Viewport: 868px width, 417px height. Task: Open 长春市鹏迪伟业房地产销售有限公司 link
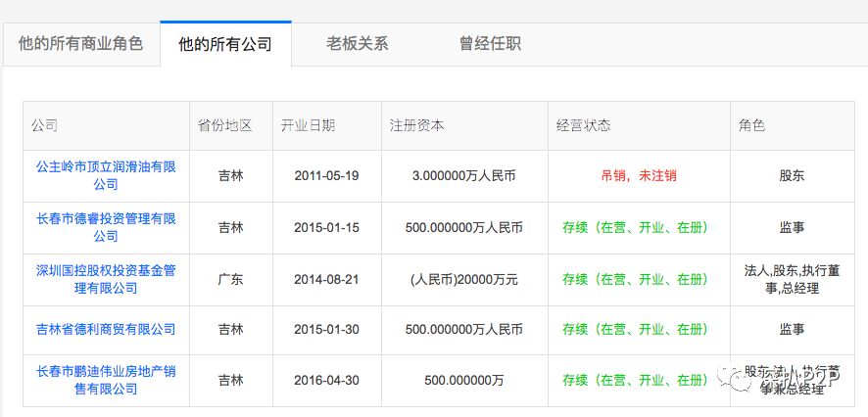click(106, 380)
